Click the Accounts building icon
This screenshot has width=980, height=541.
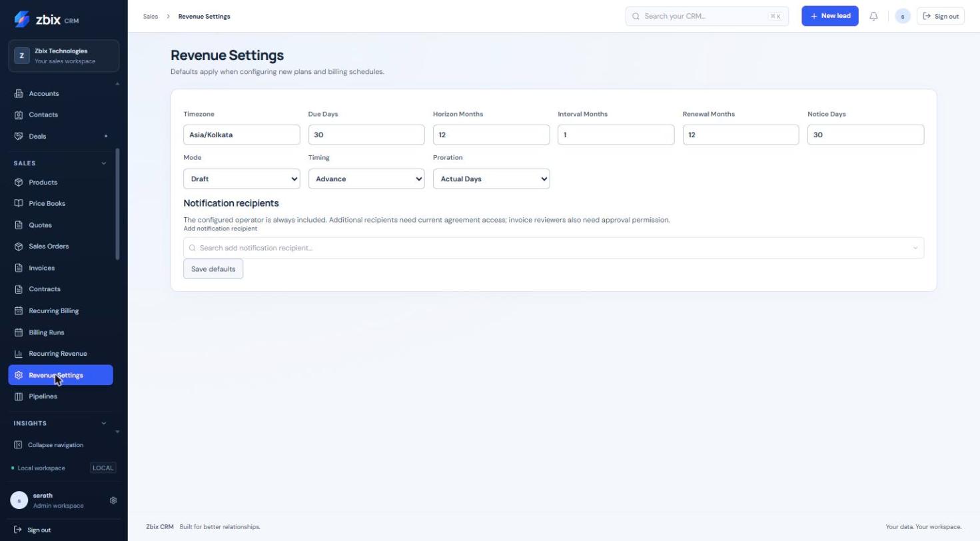click(x=19, y=93)
